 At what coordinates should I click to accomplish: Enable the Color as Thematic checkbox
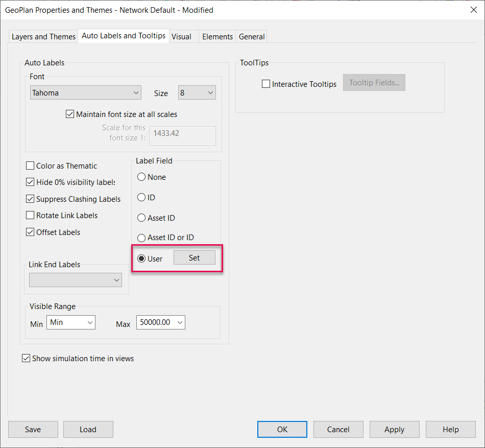point(30,166)
